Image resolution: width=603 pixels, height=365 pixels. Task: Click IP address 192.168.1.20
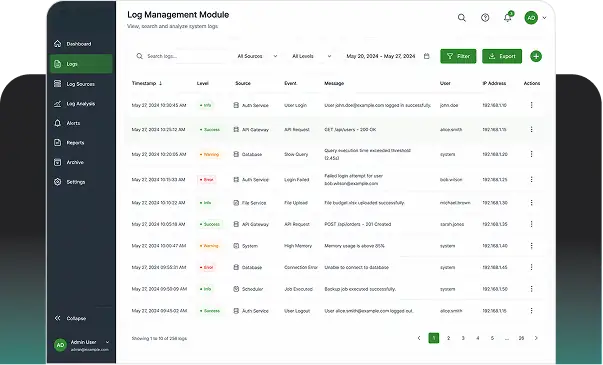click(495, 154)
